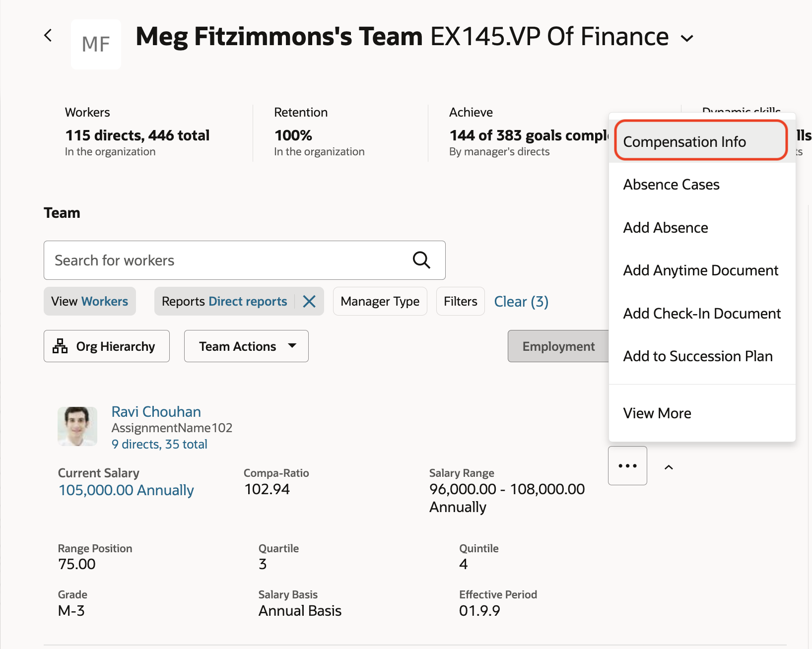This screenshot has height=649, width=812.
Task: Open the Org Hierarchy view
Action: point(107,346)
